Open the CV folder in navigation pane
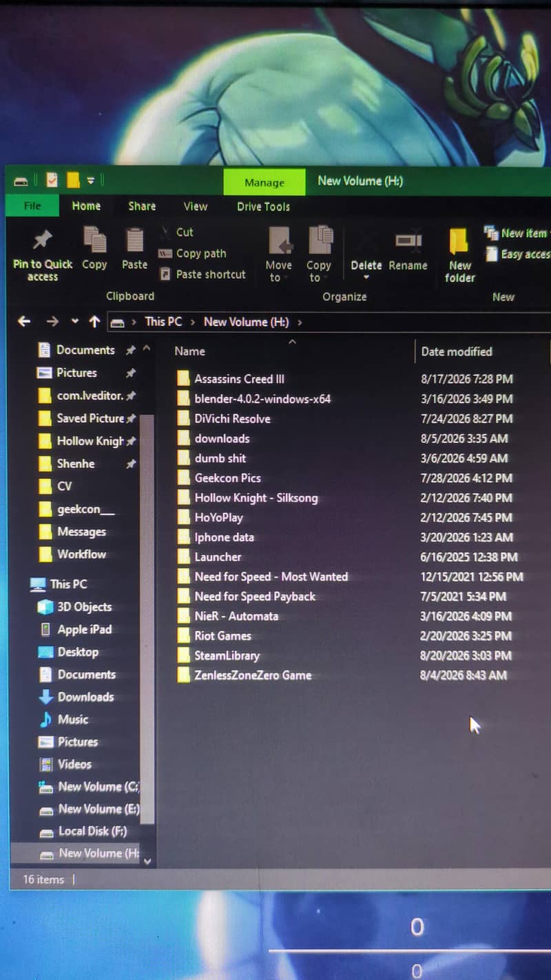Image resolution: width=551 pixels, height=980 pixels. coord(64,487)
